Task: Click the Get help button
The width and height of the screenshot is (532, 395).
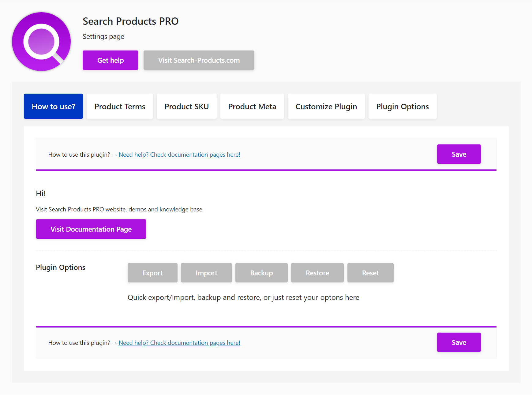Action: point(110,60)
